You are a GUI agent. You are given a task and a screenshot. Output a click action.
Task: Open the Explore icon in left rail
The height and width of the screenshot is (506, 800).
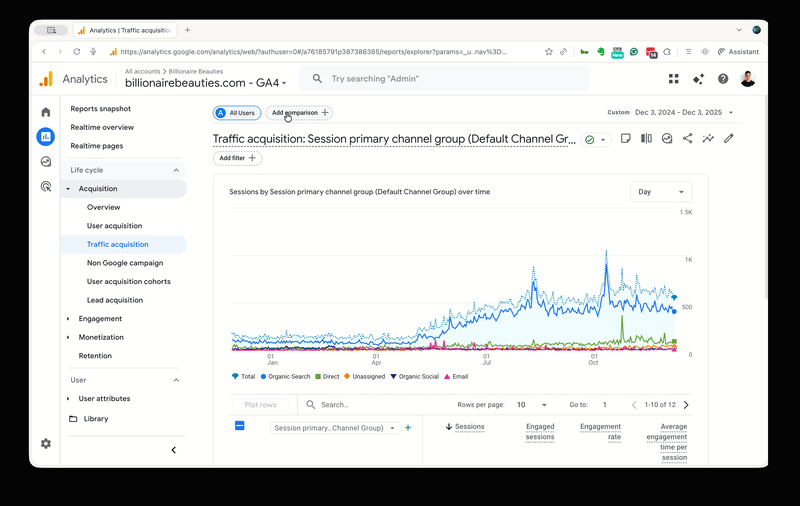pyautogui.click(x=45, y=161)
